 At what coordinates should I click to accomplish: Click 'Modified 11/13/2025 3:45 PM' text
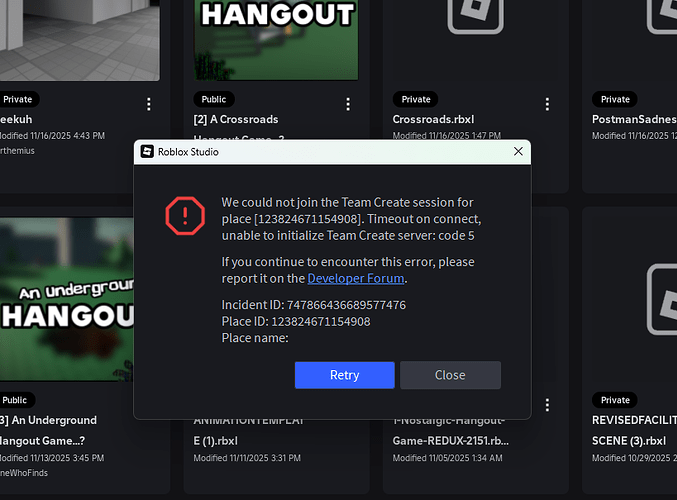tap(52, 458)
